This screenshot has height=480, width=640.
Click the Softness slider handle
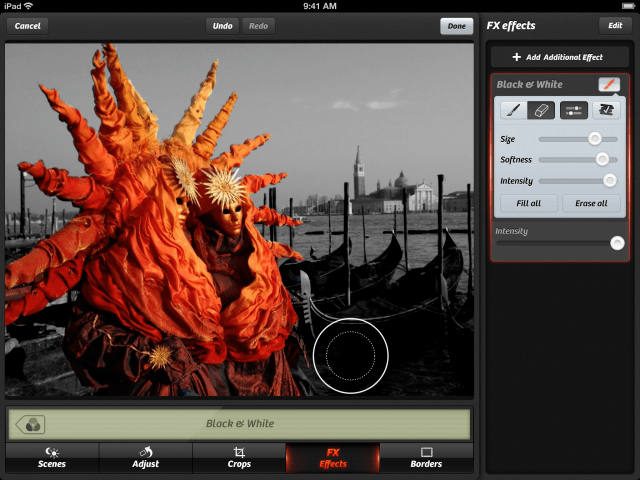pos(602,160)
